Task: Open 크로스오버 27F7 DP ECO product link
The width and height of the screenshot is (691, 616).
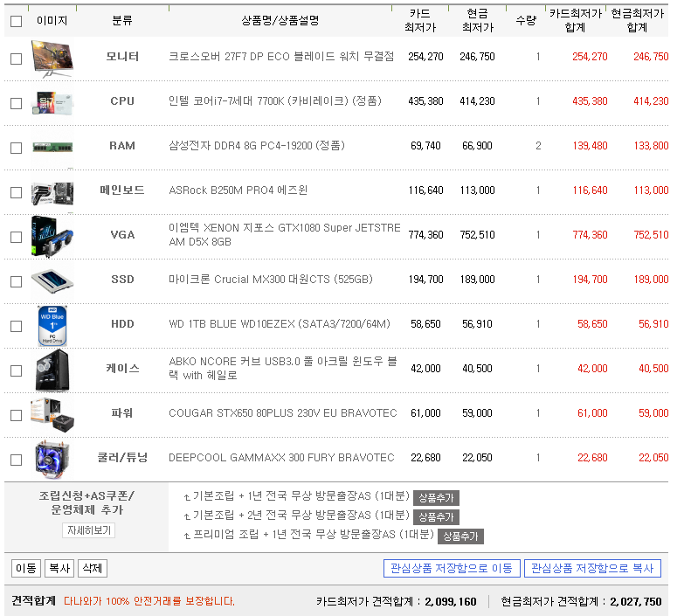Action: point(281,57)
